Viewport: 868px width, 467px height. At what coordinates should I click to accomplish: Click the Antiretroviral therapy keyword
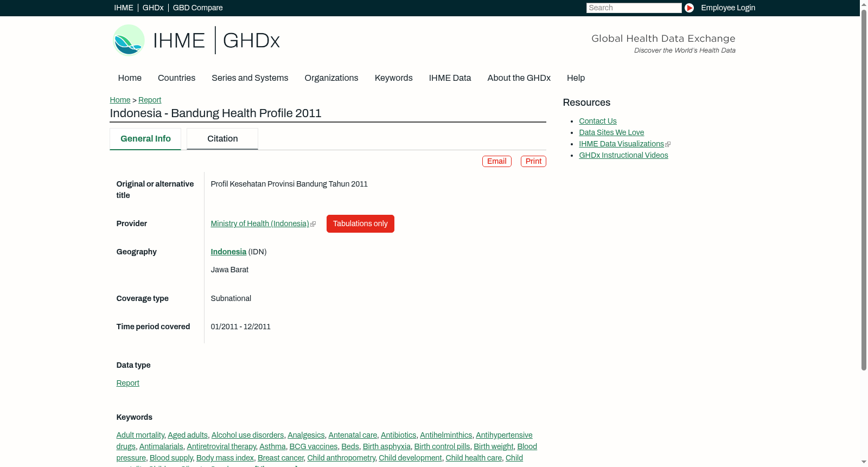pos(221,446)
